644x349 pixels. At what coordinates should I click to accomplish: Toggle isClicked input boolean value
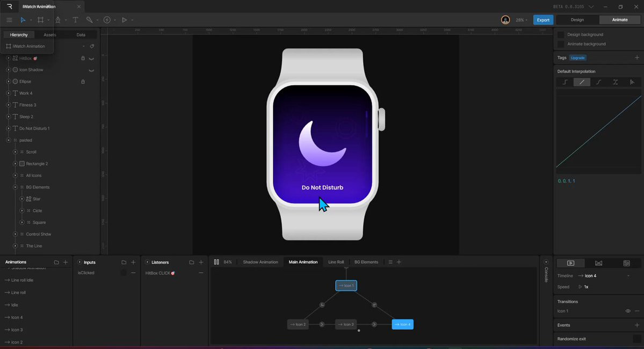(124, 273)
